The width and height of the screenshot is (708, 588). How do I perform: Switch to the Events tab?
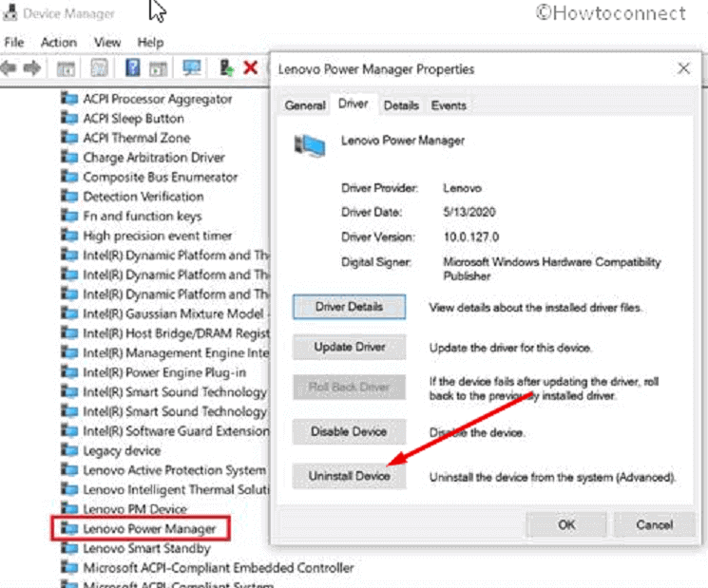(449, 105)
